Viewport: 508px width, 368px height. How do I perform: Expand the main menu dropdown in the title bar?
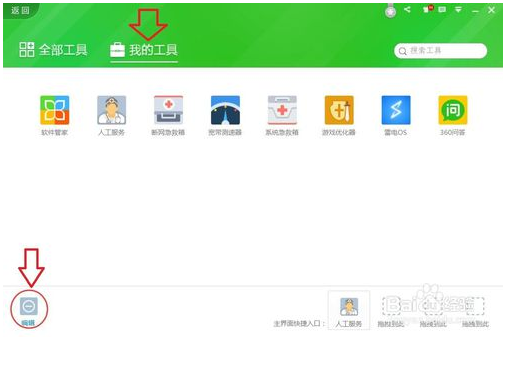coord(459,10)
